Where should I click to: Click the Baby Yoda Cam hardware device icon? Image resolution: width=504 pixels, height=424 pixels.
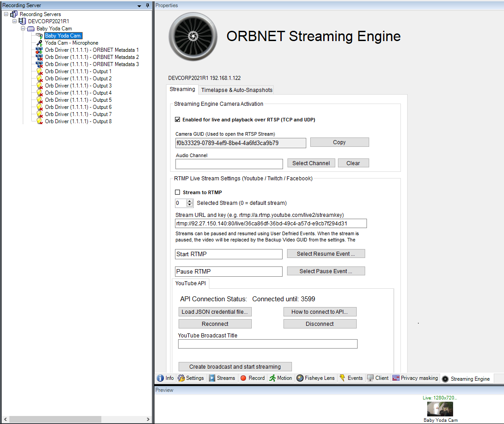(31, 29)
